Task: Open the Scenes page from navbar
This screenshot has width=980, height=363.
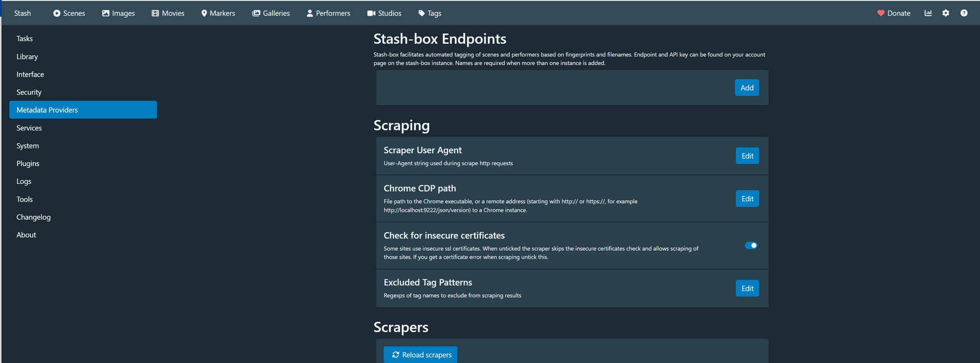Action: (x=69, y=13)
